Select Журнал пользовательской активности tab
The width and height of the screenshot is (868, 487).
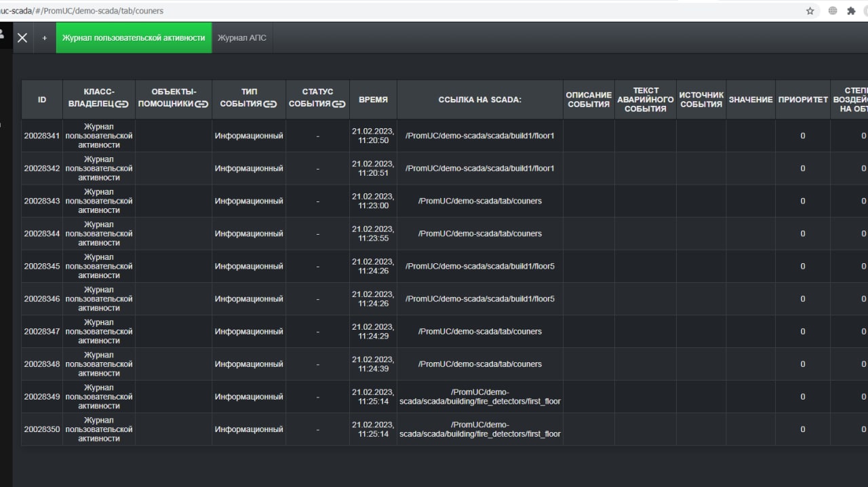click(134, 38)
